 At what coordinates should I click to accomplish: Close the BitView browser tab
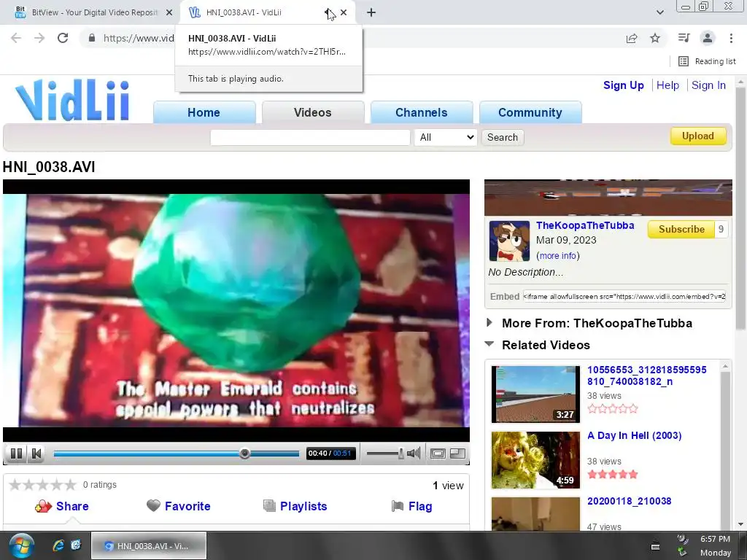point(169,12)
